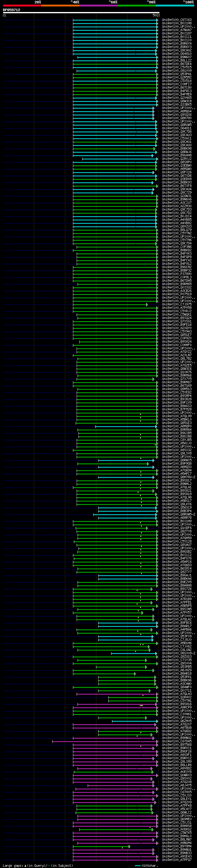Click label UniRef100_C5X515
Image resolution: width=197 pixels, height=868 pixels.
pos(176,67)
